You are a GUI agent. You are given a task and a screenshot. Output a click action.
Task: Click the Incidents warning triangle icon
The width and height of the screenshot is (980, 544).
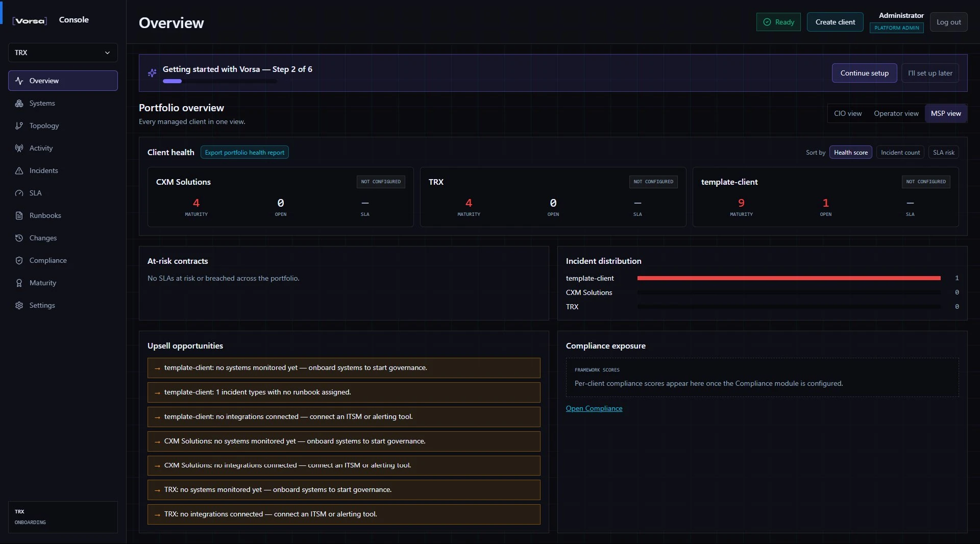tap(19, 170)
